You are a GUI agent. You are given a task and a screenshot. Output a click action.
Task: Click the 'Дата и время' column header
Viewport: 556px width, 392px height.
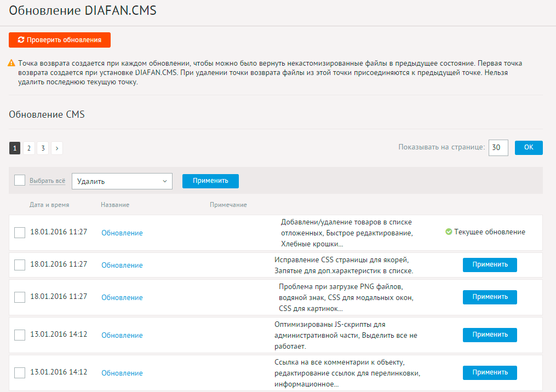click(49, 205)
